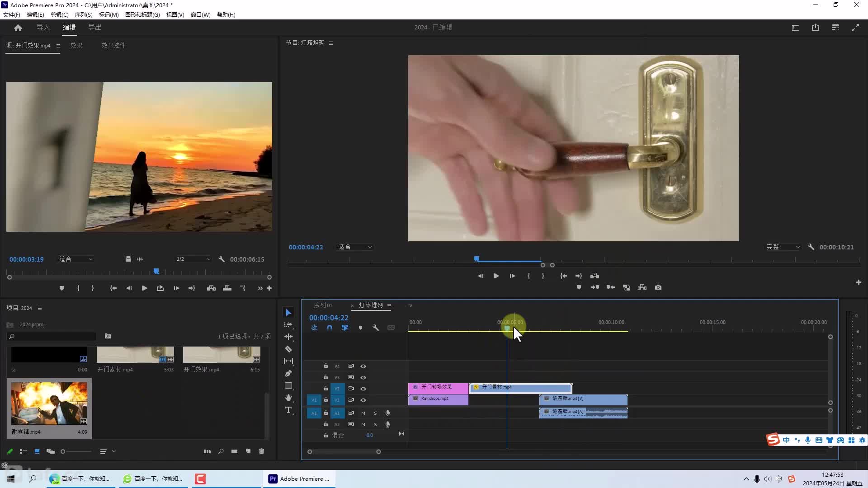Step forward one frame in Program monitor
The width and height of the screenshot is (868, 488).
click(512, 276)
